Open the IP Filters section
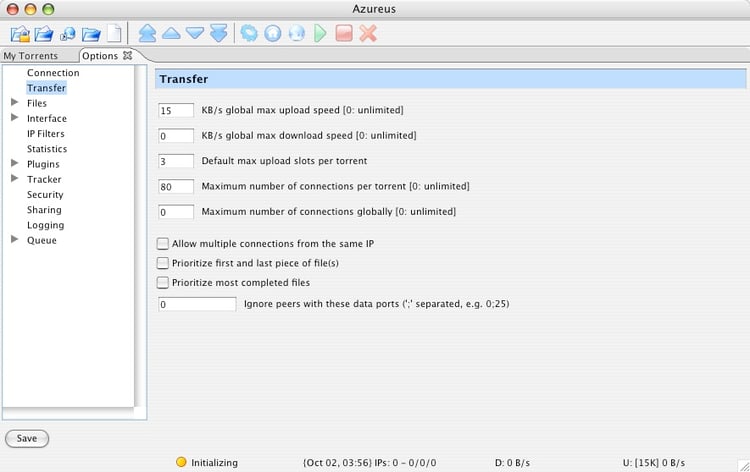 pos(45,133)
